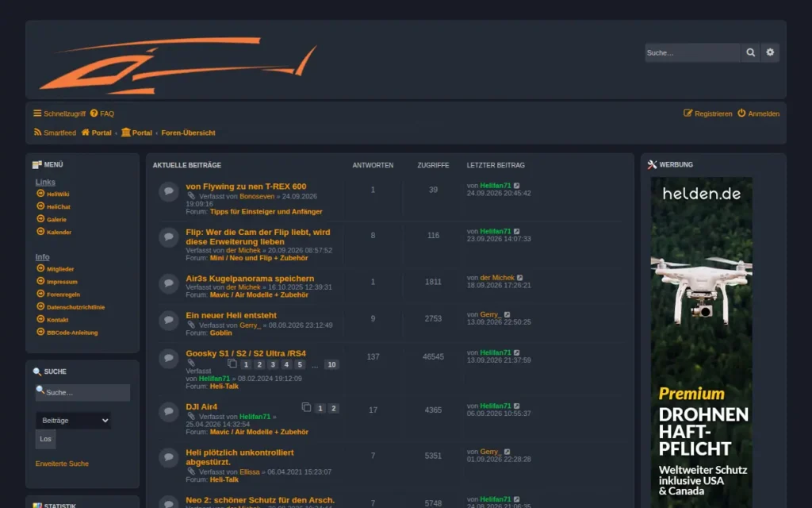This screenshot has width=812, height=508.
Task: Open the FAQ link
Action: point(102,114)
